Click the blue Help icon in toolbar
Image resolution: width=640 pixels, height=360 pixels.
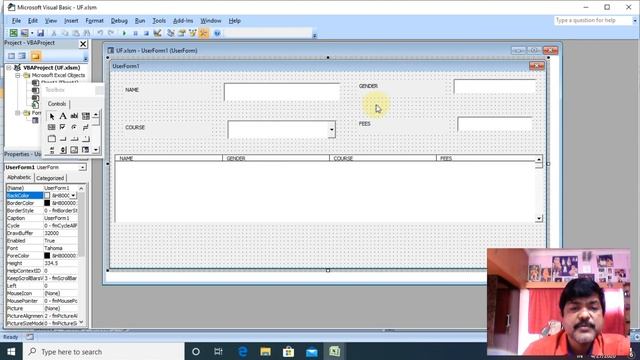point(217,33)
